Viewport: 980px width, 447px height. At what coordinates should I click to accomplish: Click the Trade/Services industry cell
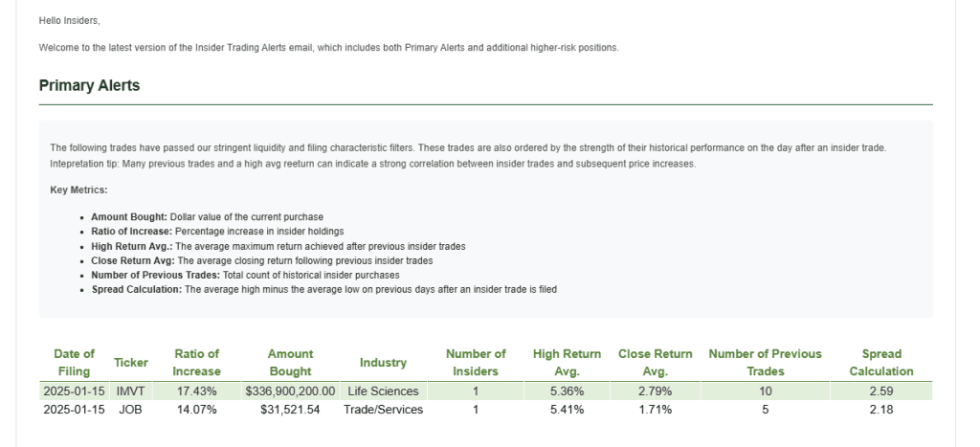point(383,410)
